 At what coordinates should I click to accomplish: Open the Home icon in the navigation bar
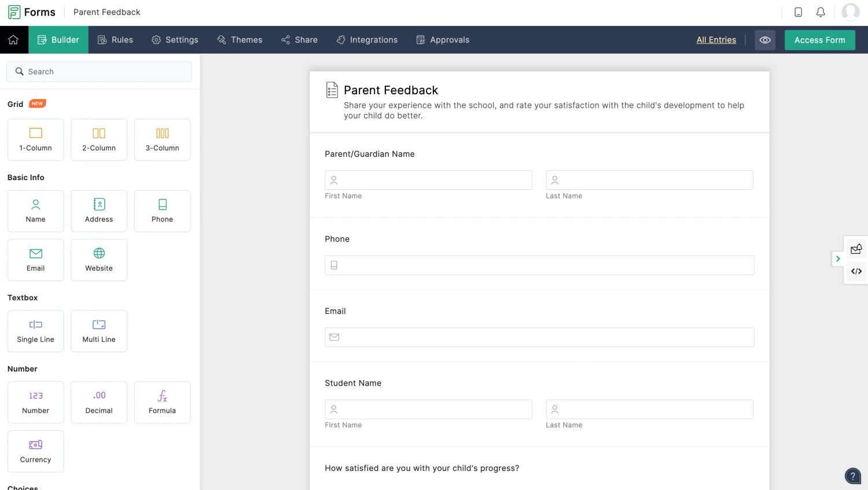13,39
